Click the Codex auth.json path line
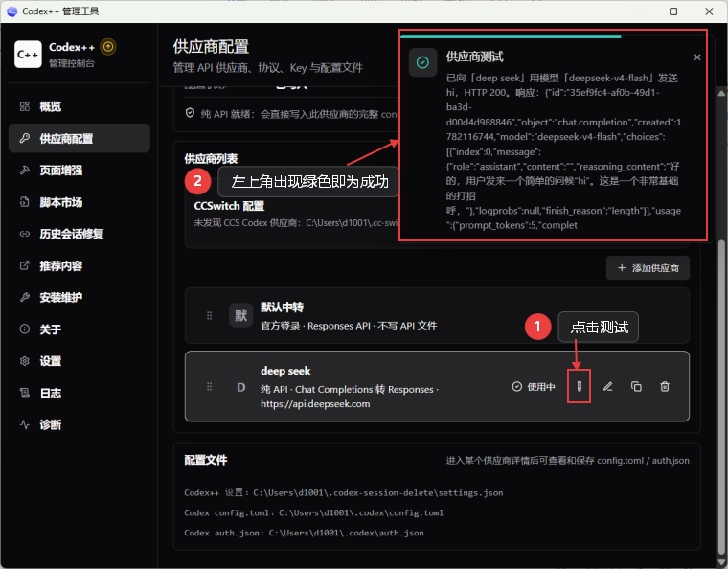Viewport: 728px width, 569px height. click(x=304, y=533)
